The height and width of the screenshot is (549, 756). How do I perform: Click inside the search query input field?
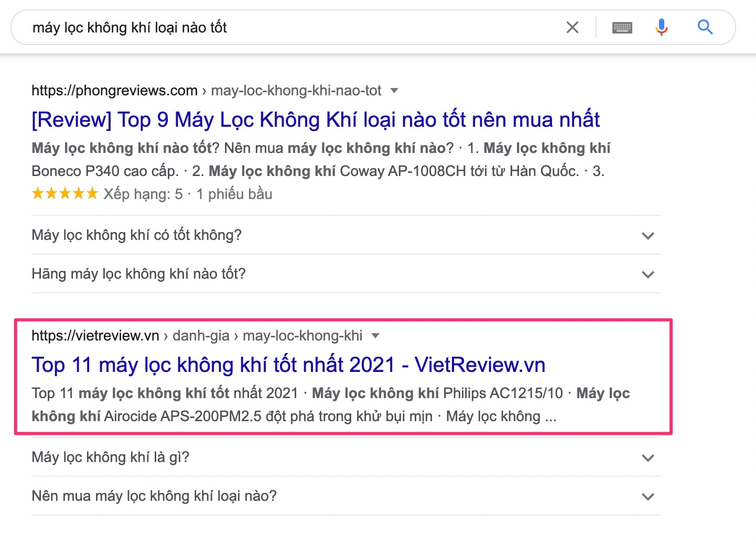[294, 27]
